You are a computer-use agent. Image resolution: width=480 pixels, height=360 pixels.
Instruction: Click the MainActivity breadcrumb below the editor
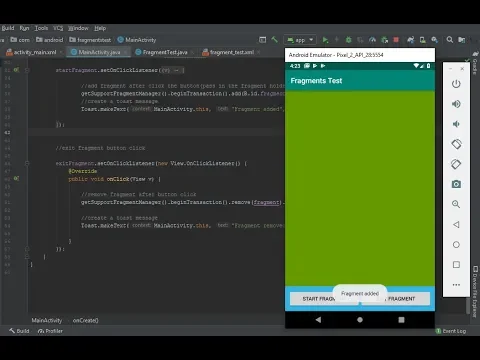coord(47,320)
